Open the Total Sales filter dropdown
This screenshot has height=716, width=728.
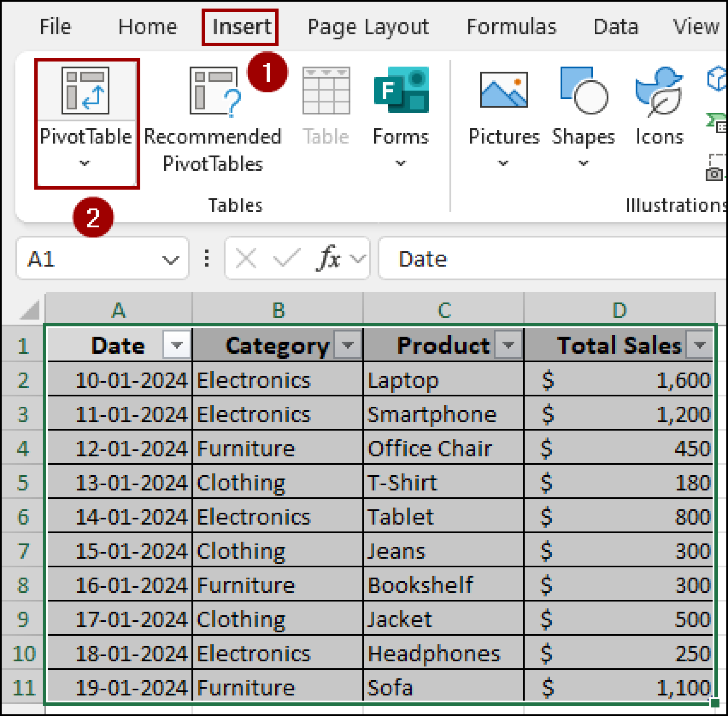click(700, 344)
